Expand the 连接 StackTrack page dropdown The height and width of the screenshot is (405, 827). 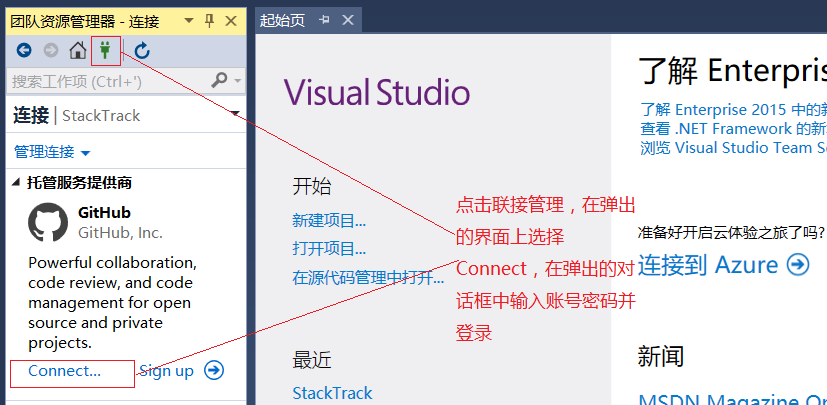point(236,113)
